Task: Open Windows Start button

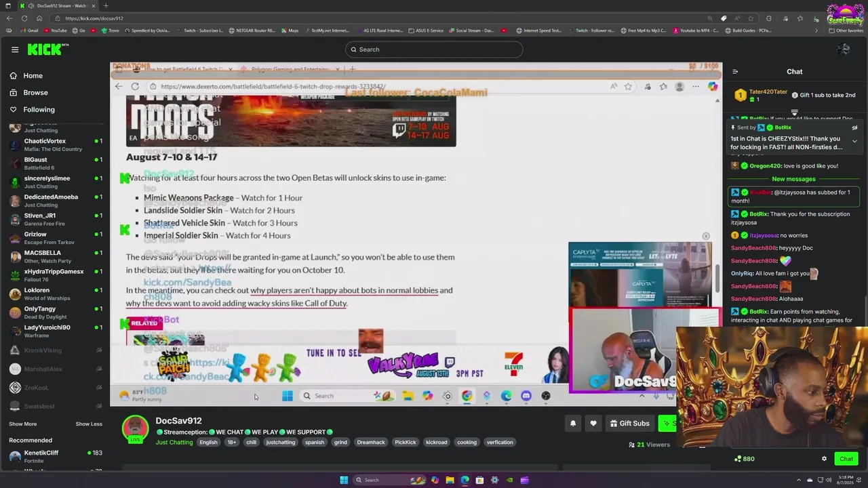Action: [x=344, y=480]
